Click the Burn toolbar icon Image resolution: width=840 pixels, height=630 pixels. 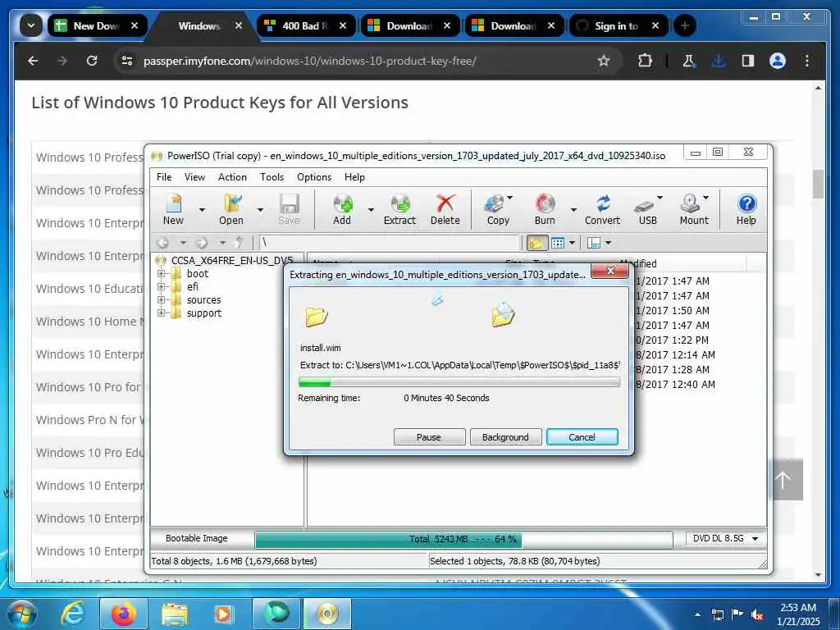[x=545, y=209]
